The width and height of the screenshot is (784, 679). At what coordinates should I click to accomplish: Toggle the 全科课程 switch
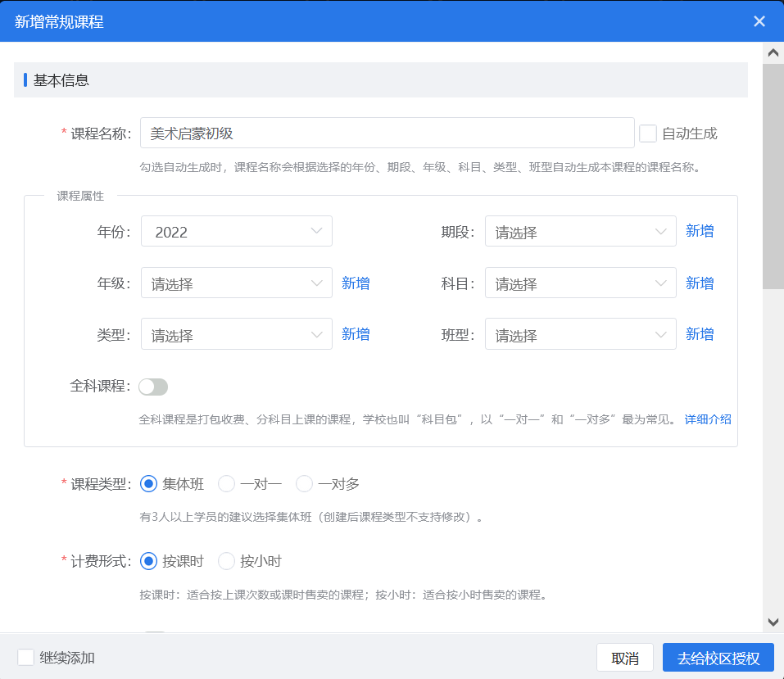point(153,387)
